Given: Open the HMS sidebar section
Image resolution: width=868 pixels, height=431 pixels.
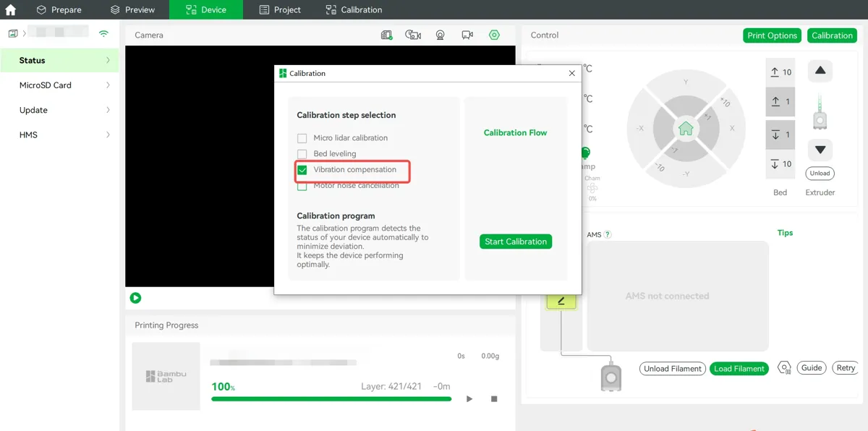Looking at the screenshot, I should (x=59, y=135).
